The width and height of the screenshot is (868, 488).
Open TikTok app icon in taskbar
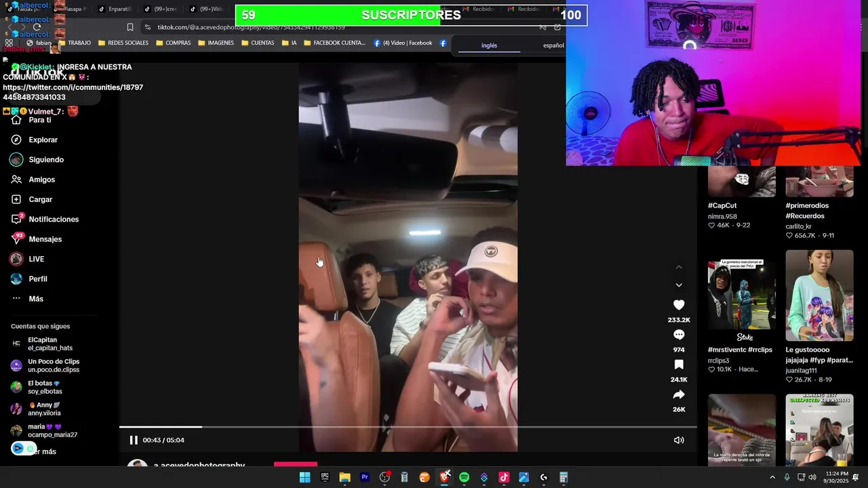[504, 477]
